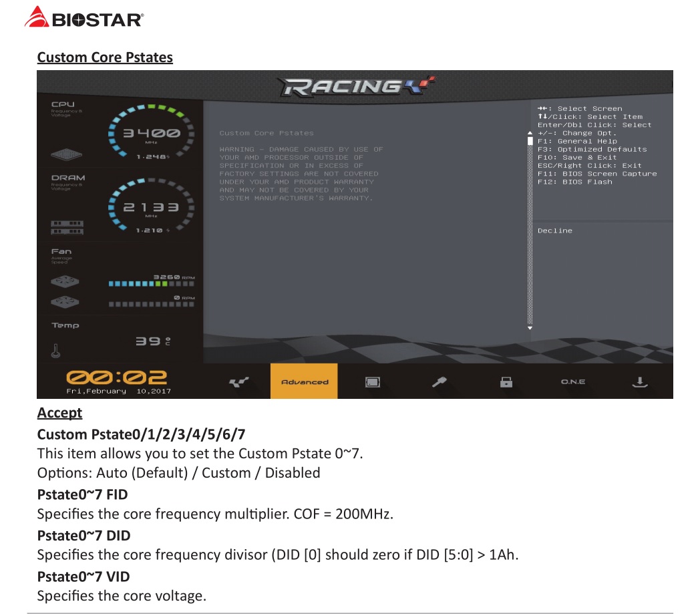Click the scrollbar thumb handle
Image resolution: width=700 pixels, height=614 pixels.
coord(530,141)
